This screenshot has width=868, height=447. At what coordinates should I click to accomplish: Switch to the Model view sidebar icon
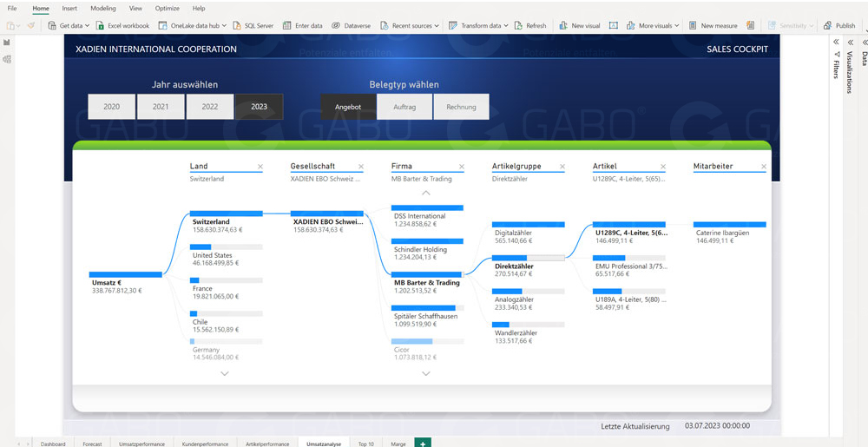pos(7,59)
